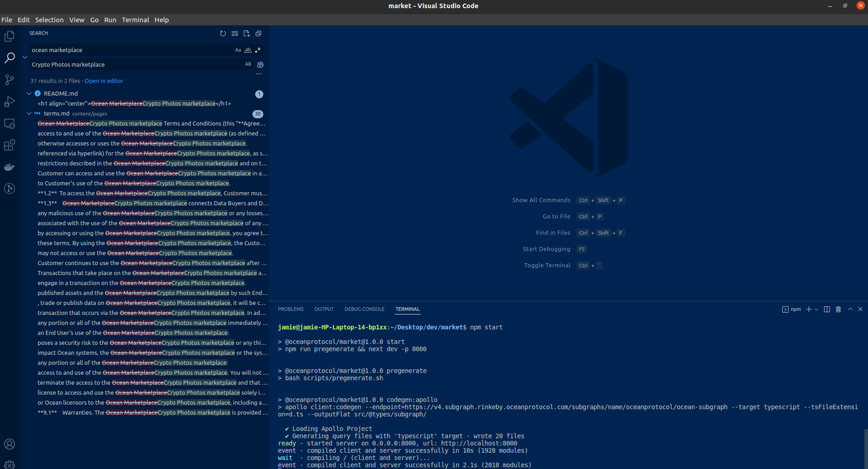Open the GitLens activity bar icon
This screenshot has width=868, height=469.
pos(10,189)
